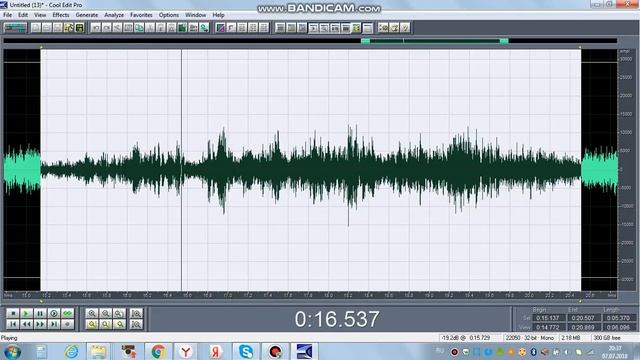Click the teal Paste toolbar icon
This screenshot has width=640, height=360.
139,28
